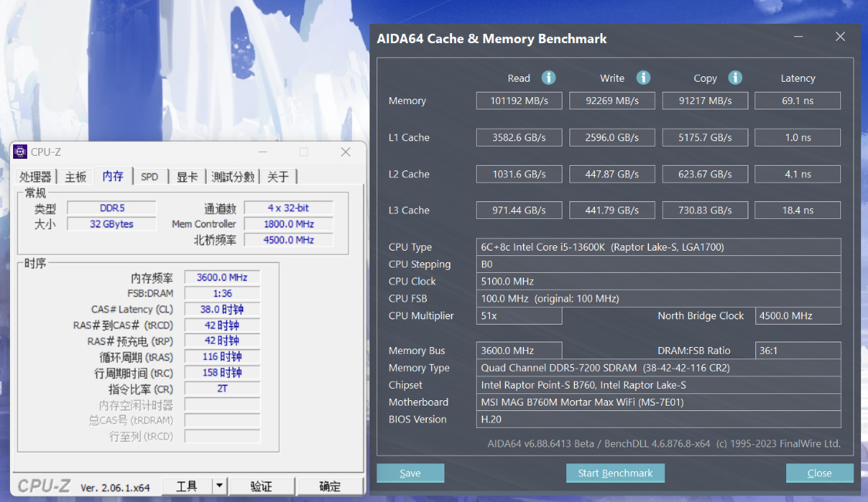
Task: Click L3 Cache Read value 971.44 GB/s
Action: coord(518,211)
